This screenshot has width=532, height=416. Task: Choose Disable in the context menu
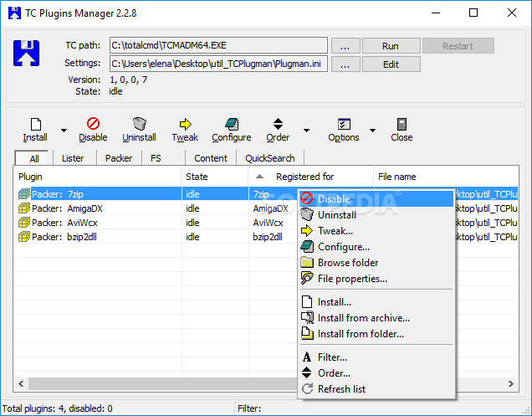click(x=376, y=198)
